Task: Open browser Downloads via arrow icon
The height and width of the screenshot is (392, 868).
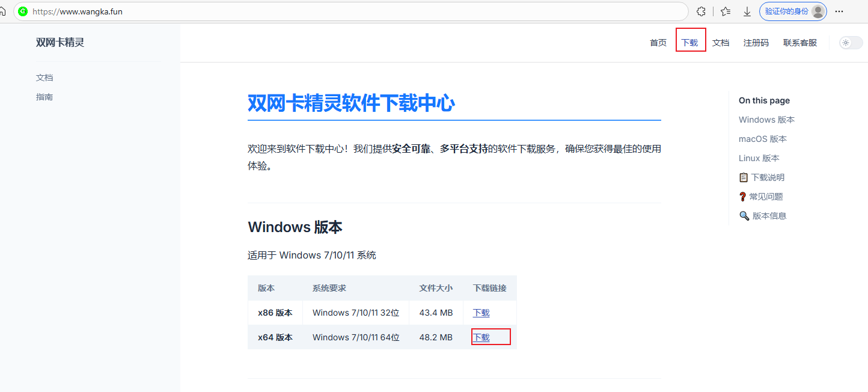Action: tap(747, 11)
